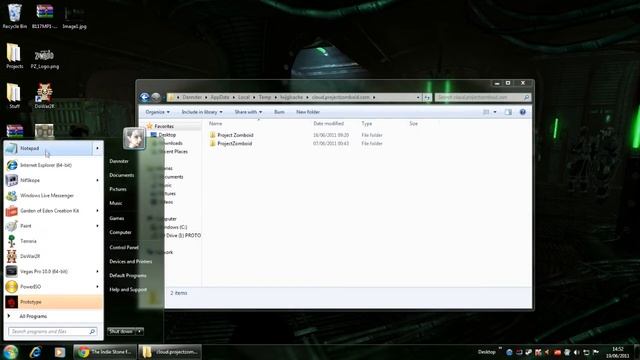The image size is (640, 360).
Task: Open Explorer Help with the question-mark icon
Action: click(x=522, y=112)
